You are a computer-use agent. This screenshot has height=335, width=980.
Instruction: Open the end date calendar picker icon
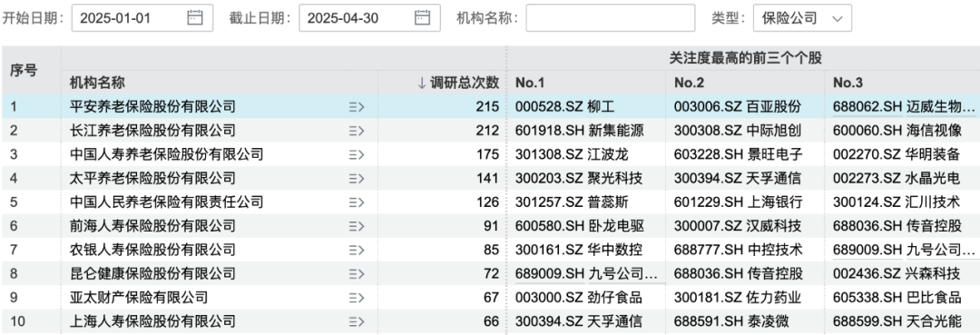click(x=423, y=17)
